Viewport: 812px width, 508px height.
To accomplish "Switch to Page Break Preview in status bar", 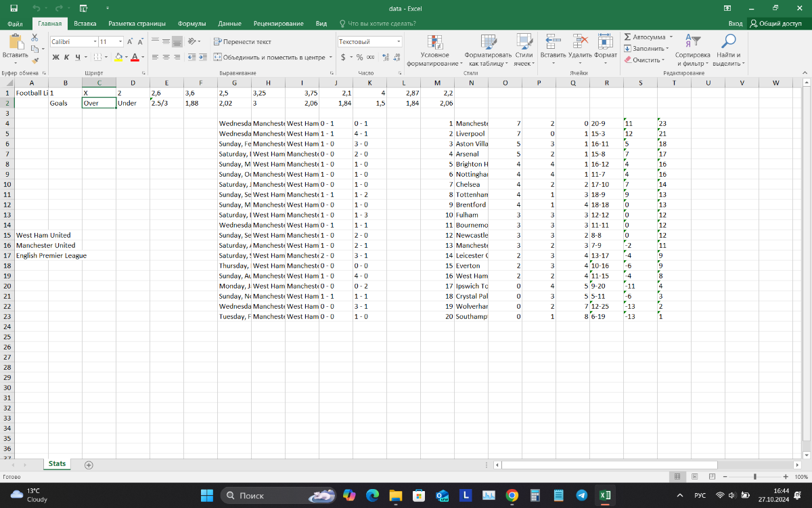I will (713, 477).
